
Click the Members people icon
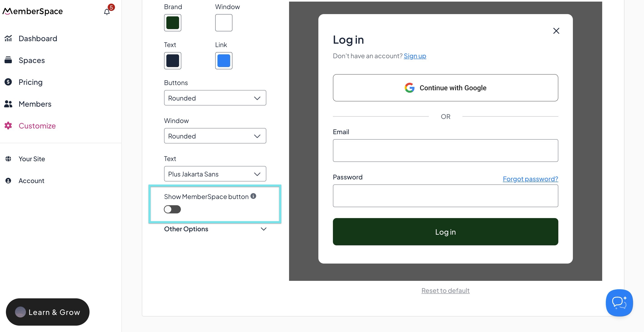tap(8, 104)
